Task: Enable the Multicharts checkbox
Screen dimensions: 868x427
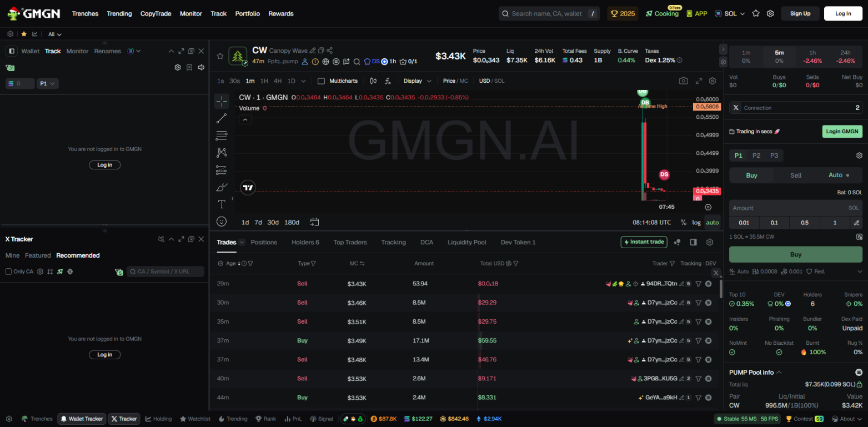Action: coord(320,81)
